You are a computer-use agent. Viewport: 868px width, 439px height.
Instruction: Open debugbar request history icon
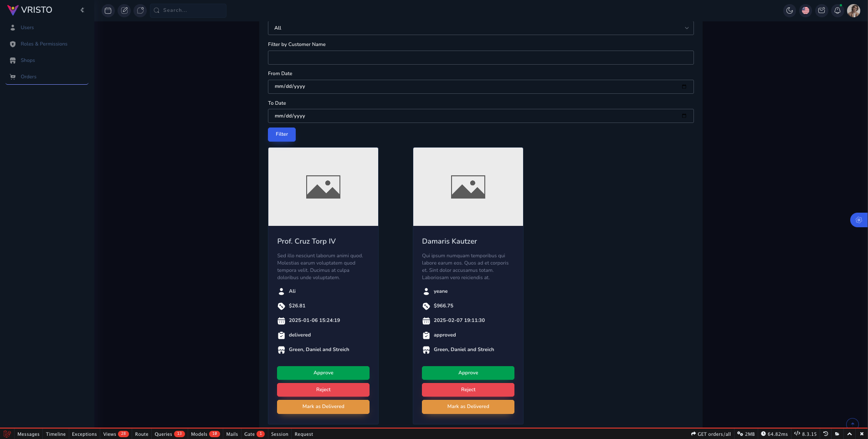click(826, 434)
